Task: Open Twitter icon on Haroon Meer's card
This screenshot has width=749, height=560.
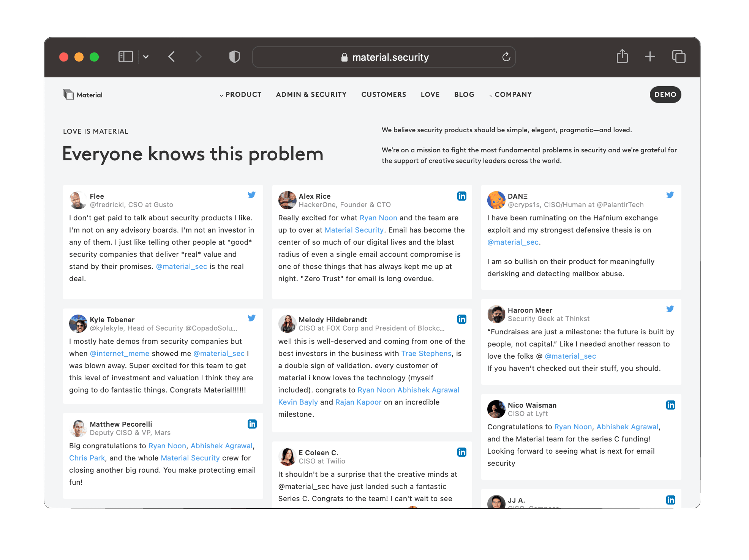Action: (670, 309)
